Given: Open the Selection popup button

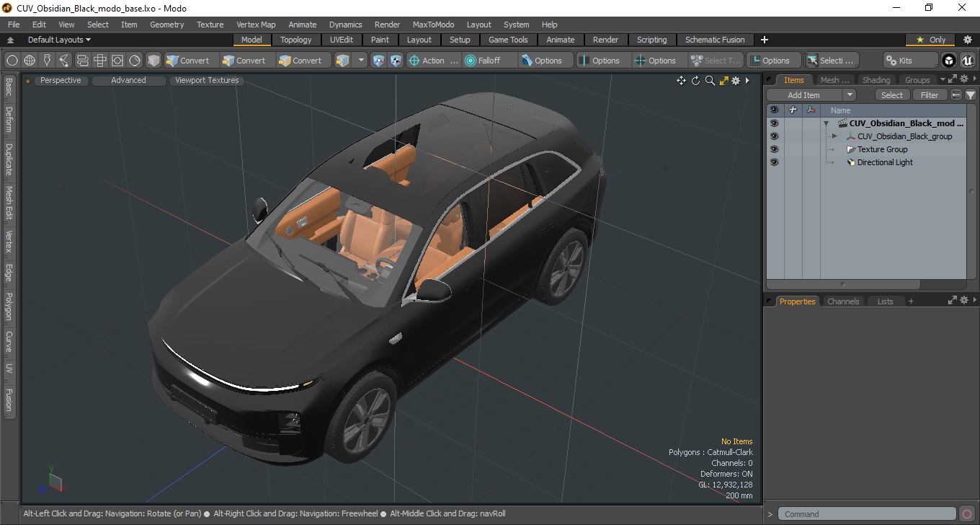Looking at the screenshot, I should [x=832, y=61].
